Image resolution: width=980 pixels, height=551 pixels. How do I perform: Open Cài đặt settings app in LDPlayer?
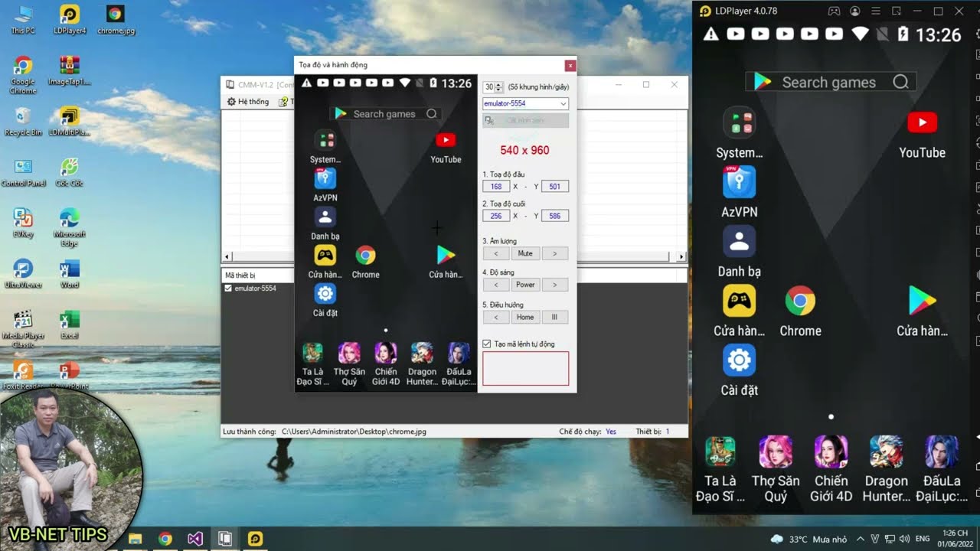(740, 370)
